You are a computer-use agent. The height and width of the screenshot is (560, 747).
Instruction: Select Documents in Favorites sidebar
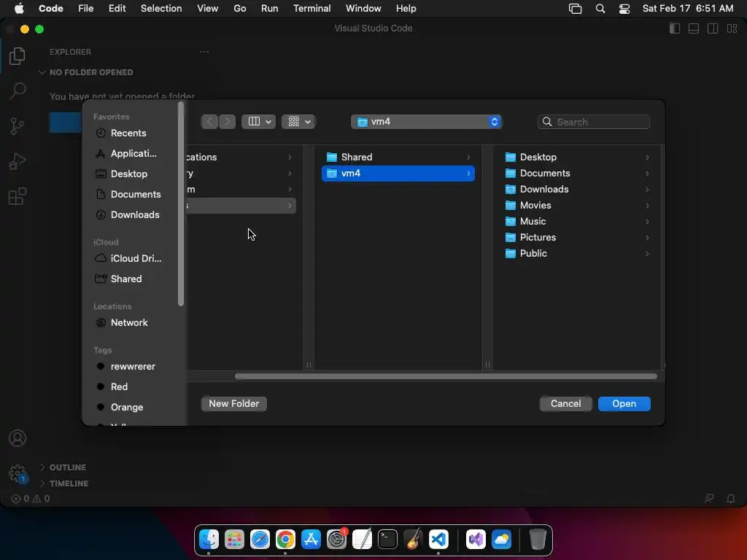(135, 194)
